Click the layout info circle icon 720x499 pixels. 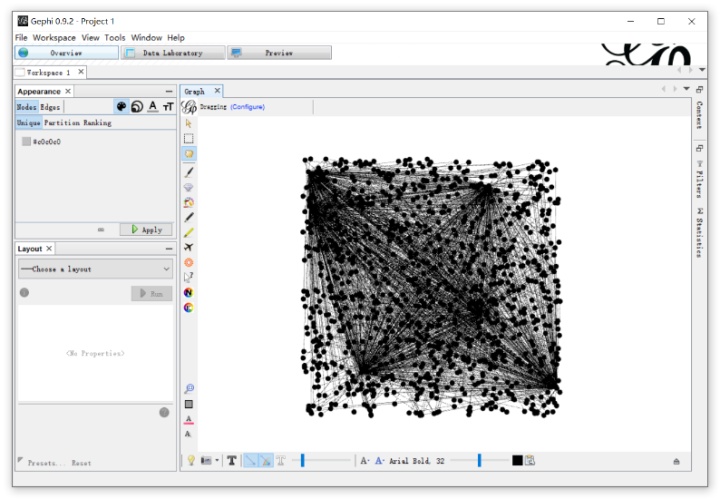tap(24, 292)
